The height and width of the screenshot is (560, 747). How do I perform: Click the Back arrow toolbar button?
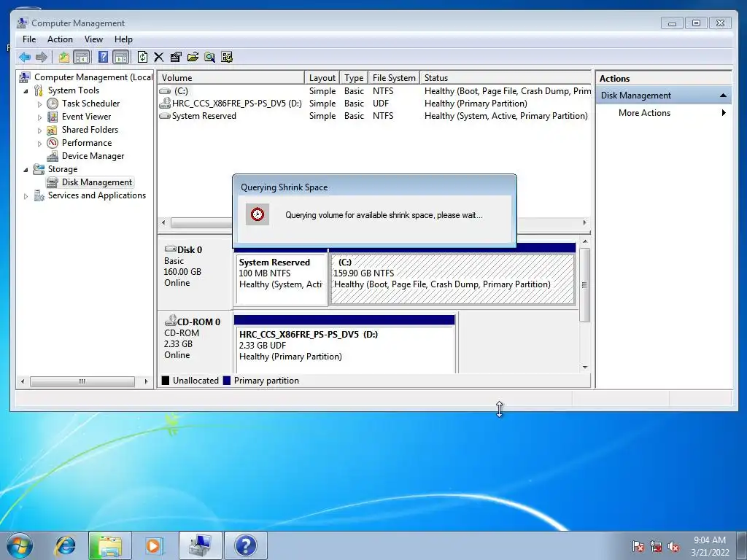pyautogui.click(x=25, y=57)
